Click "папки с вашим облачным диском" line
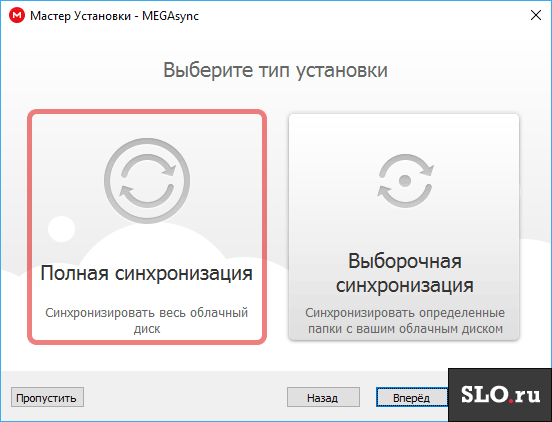This screenshot has width=552, height=422. pyautogui.click(x=405, y=329)
